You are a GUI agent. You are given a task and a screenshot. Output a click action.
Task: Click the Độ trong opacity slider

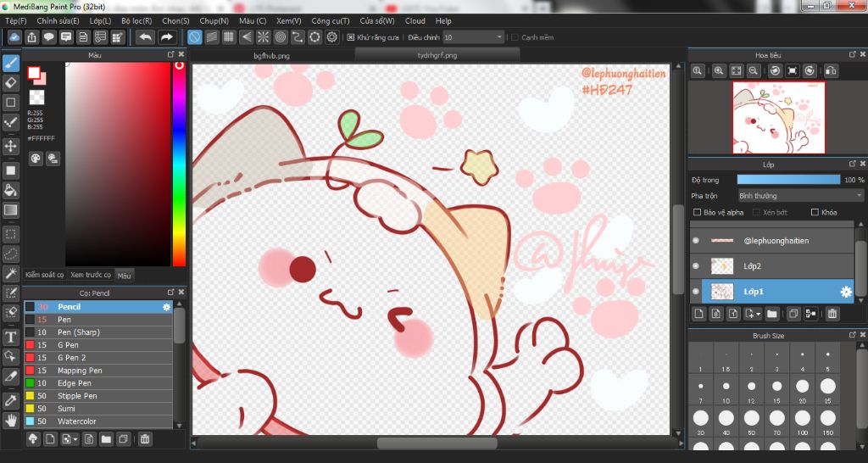click(788, 180)
